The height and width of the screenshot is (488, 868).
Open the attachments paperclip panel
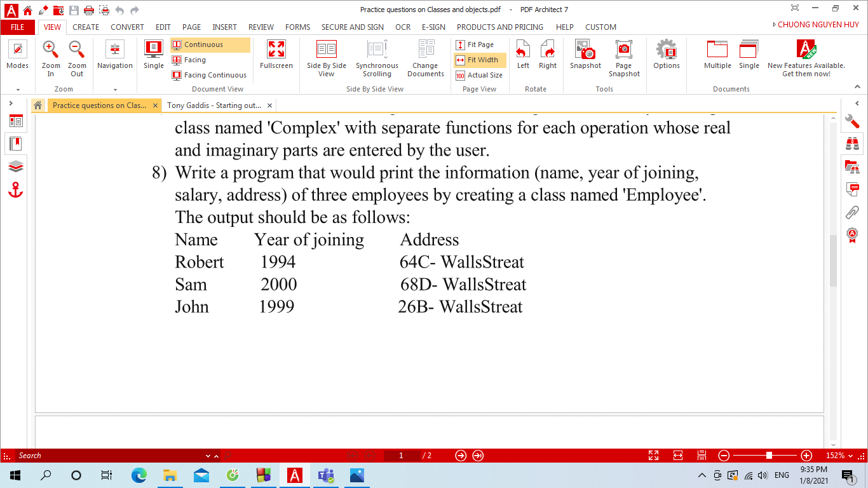852,212
